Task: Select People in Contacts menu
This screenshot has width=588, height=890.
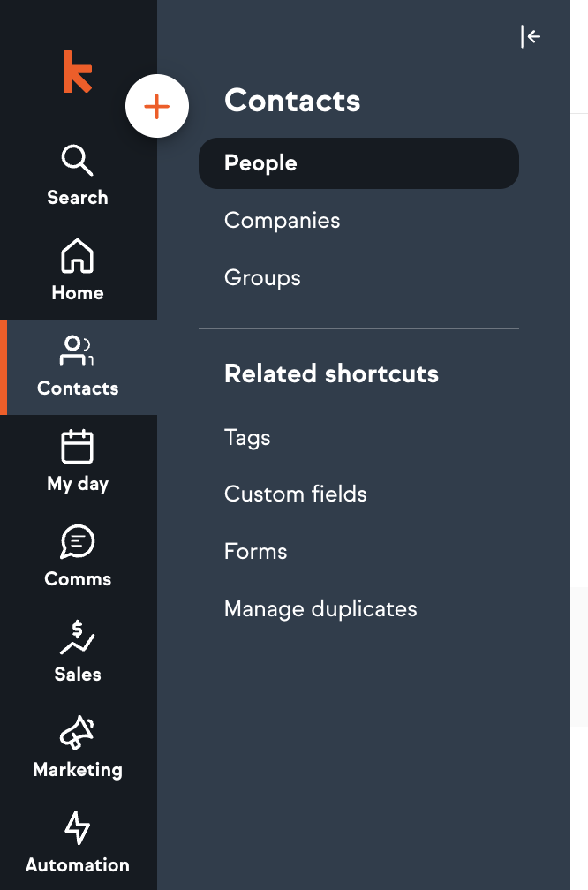Action: click(x=358, y=163)
